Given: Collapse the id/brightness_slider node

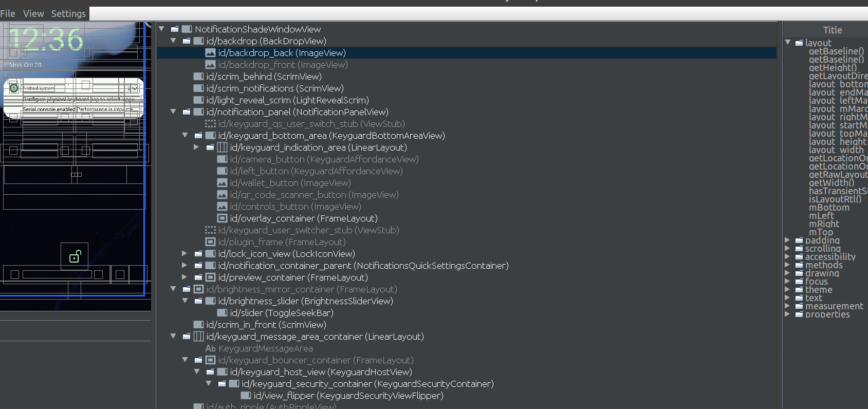Looking at the screenshot, I should (x=185, y=301).
